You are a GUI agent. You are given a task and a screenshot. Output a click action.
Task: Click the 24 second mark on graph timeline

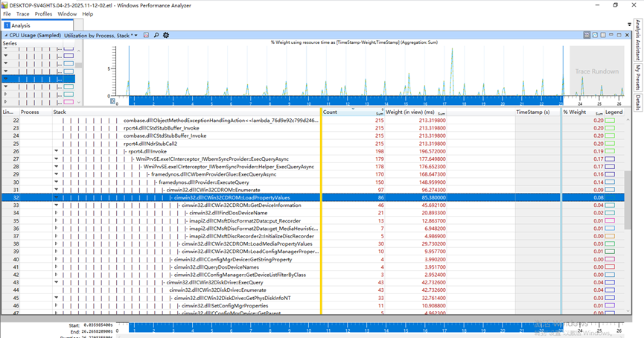(x=580, y=104)
